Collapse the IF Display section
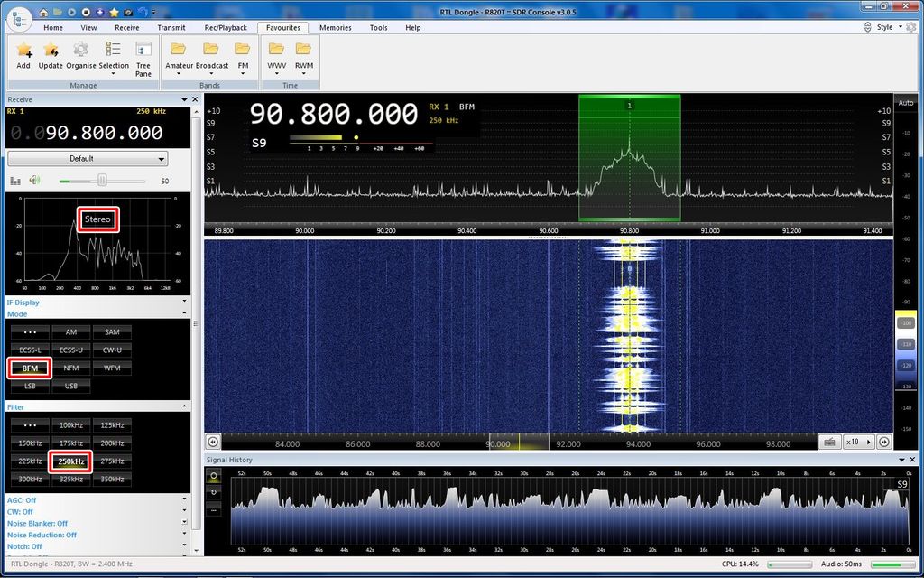924x578 pixels. pyautogui.click(x=184, y=302)
